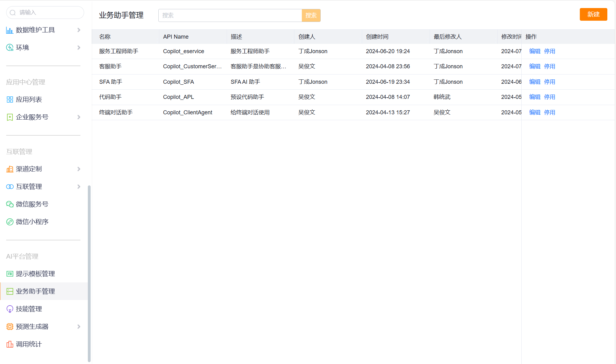Expand the 渠道定制 chevron
Image resolution: width=616 pixels, height=364 pixels.
click(x=79, y=169)
